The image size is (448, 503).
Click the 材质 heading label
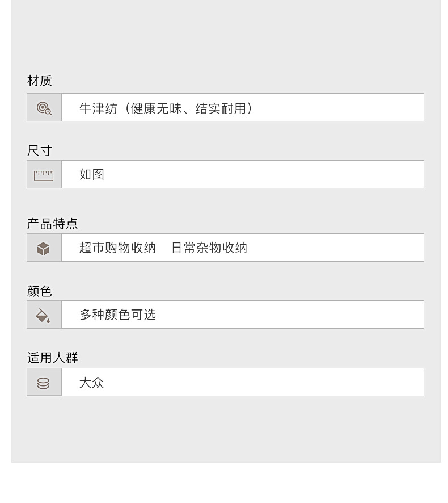point(40,81)
